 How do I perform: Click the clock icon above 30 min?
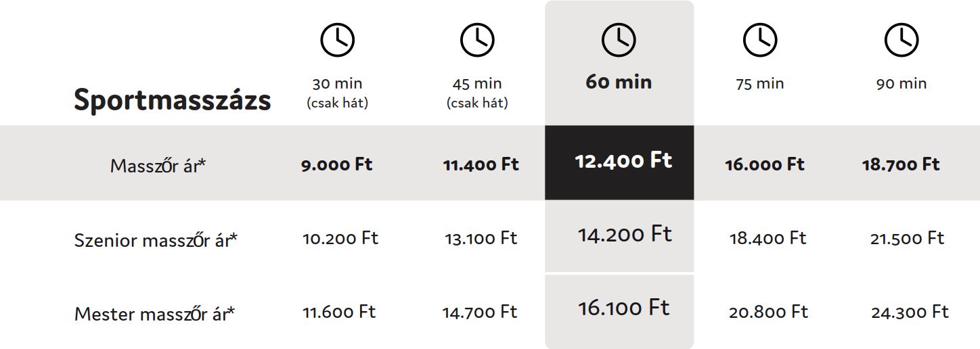coord(337,40)
